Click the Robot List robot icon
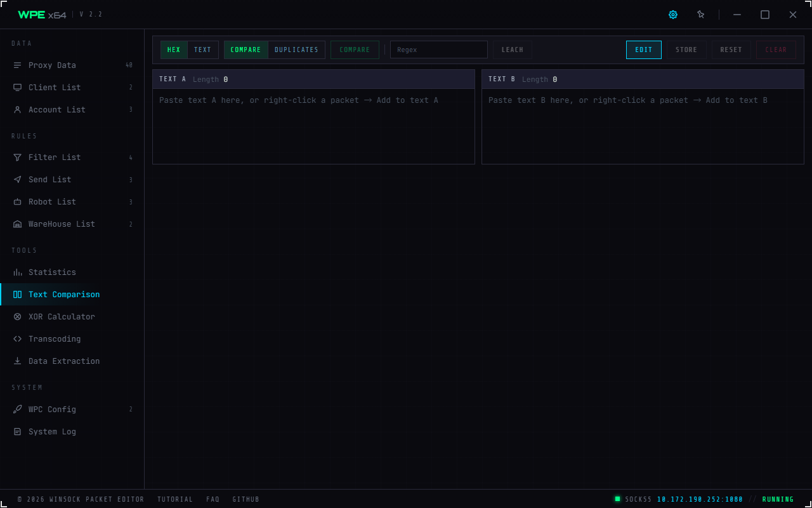Screen dimensions: 812x508 [x=18, y=202]
